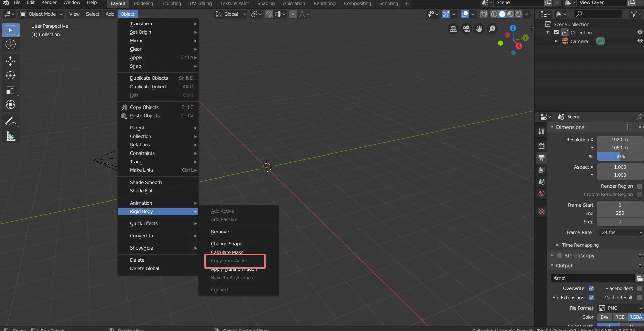Open output folder browser
644x331 pixels.
(639, 278)
